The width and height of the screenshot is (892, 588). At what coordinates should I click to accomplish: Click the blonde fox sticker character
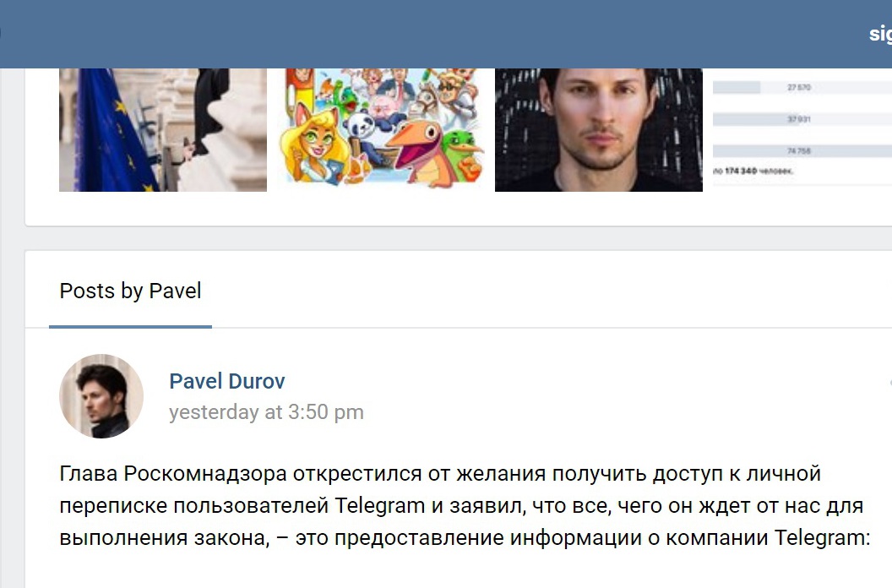coord(314,142)
